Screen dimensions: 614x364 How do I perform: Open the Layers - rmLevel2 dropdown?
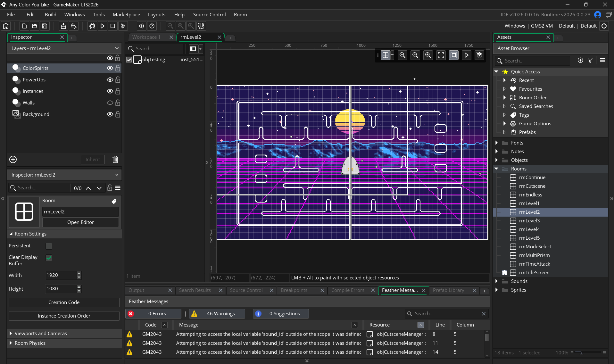click(64, 48)
